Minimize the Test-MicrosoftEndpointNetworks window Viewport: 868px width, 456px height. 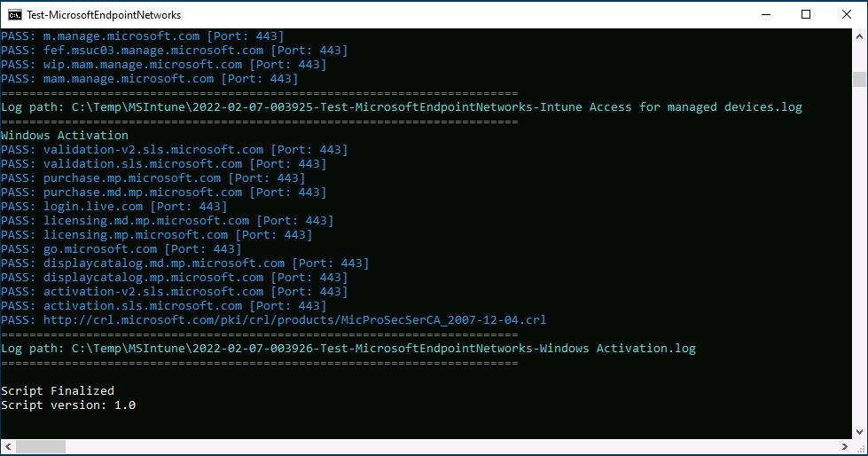click(x=766, y=15)
